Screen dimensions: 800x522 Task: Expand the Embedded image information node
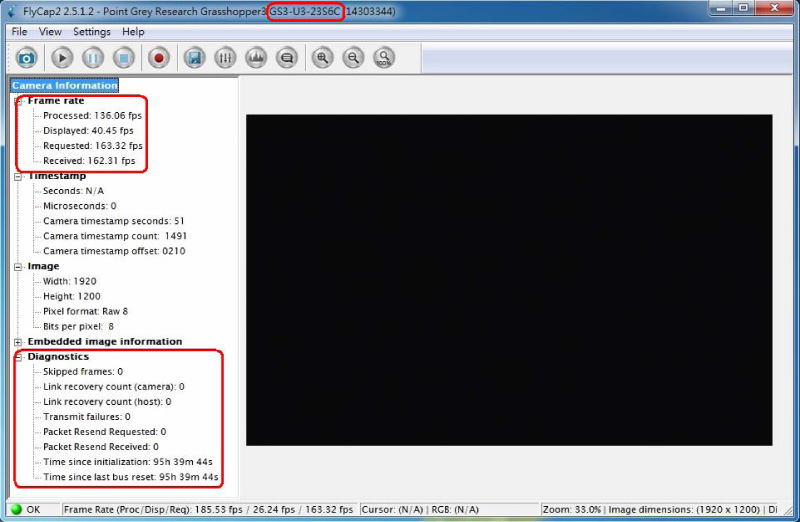click(x=19, y=342)
